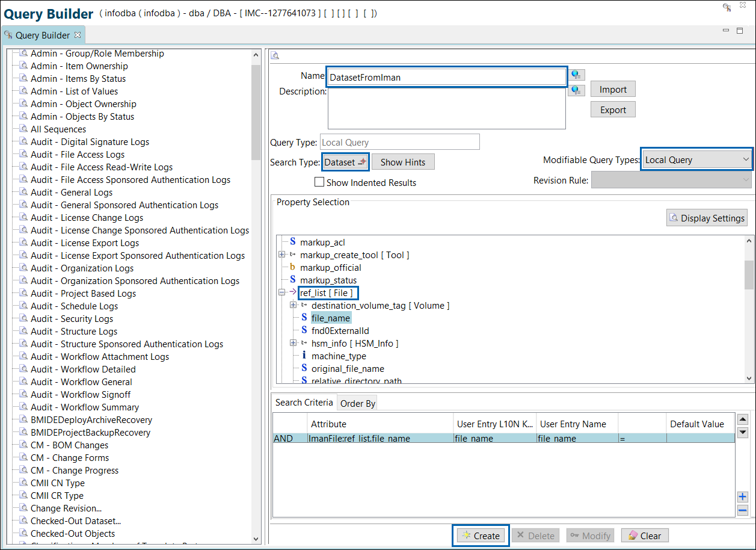Click the Import button
Image resolution: width=756 pixels, height=550 pixels.
612,88
